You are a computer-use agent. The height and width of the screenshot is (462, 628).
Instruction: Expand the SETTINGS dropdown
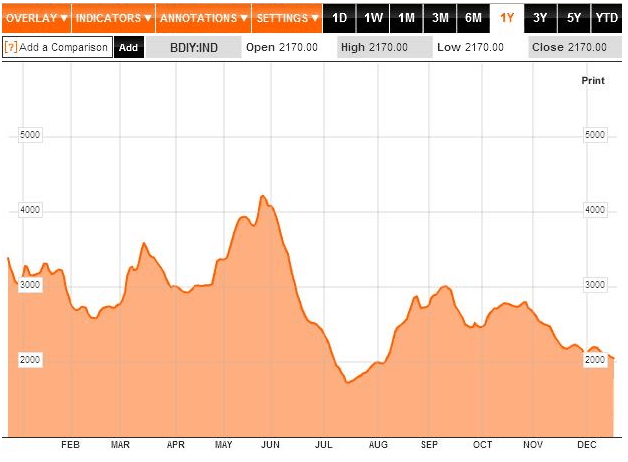(286, 18)
